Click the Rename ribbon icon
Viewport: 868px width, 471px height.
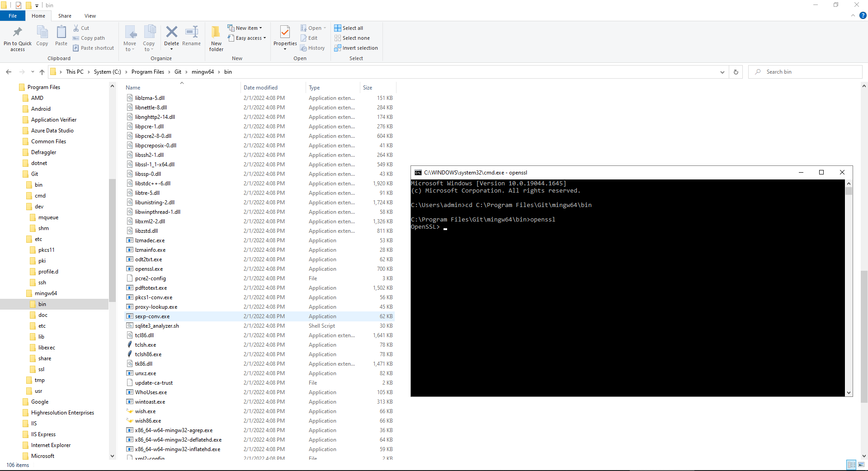192,32
